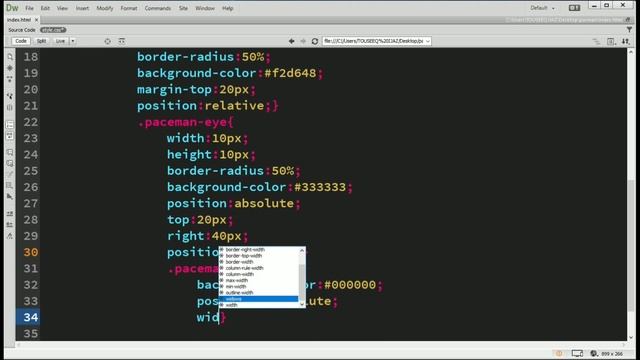Open the Open Documents icon in coding toolbar
This screenshot has width=640, height=360.
click(10, 57)
